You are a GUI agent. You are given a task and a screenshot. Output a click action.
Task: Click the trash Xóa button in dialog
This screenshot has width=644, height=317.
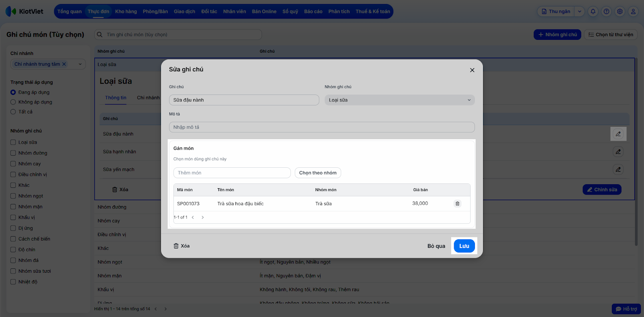click(182, 246)
